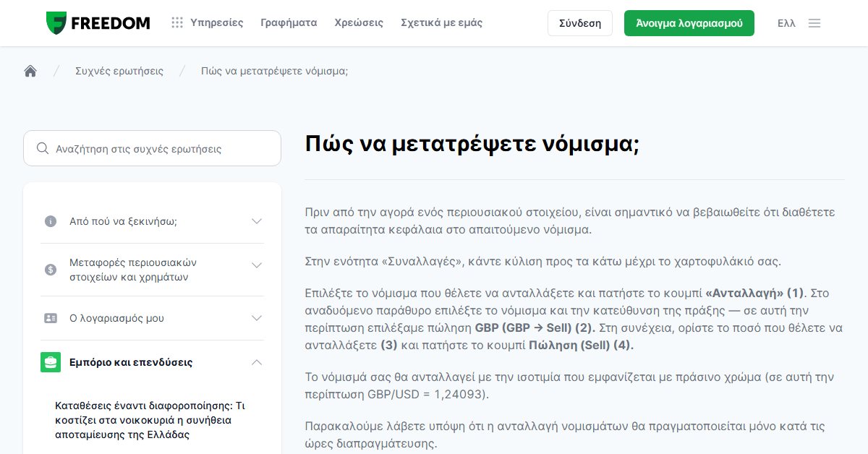Click Πώς να μετατρέψετε νόμισμα breadcrumb

tap(275, 71)
